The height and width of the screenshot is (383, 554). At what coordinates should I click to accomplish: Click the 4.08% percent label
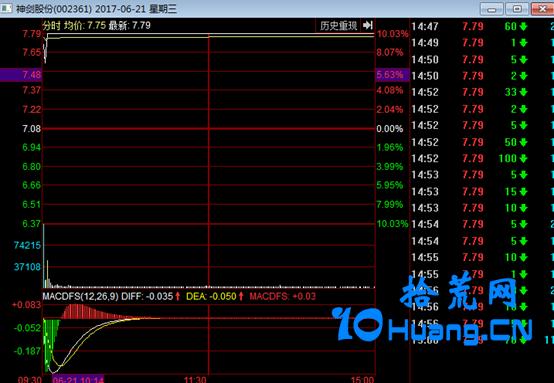tap(390, 90)
